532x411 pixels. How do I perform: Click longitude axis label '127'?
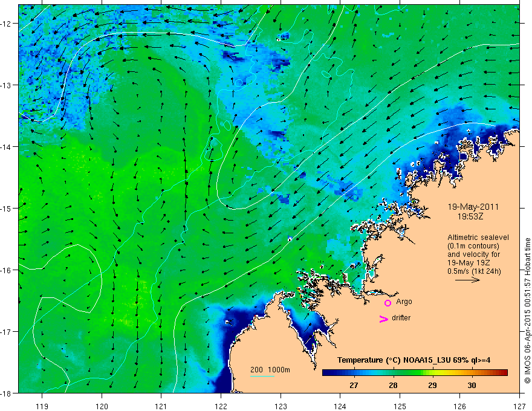click(x=519, y=406)
